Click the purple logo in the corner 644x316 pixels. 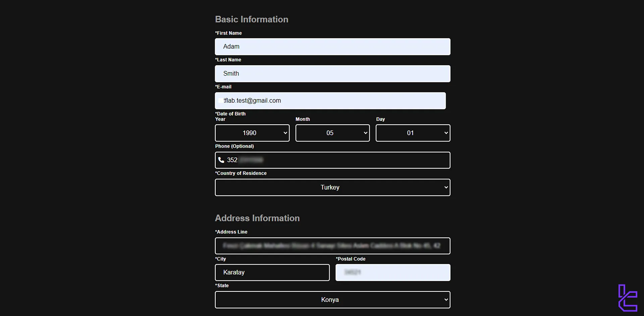[x=628, y=298]
